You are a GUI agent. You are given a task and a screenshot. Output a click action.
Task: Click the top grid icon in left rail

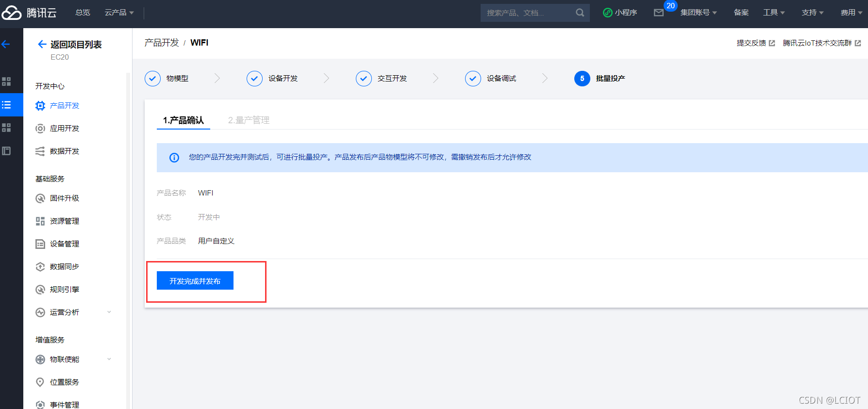pyautogui.click(x=6, y=82)
